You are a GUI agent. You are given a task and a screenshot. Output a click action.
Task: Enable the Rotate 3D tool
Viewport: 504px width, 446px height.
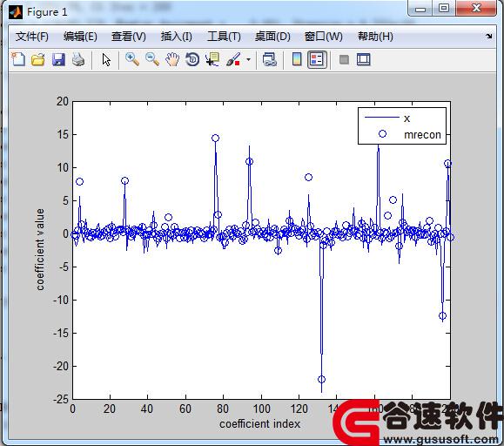[x=192, y=60]
